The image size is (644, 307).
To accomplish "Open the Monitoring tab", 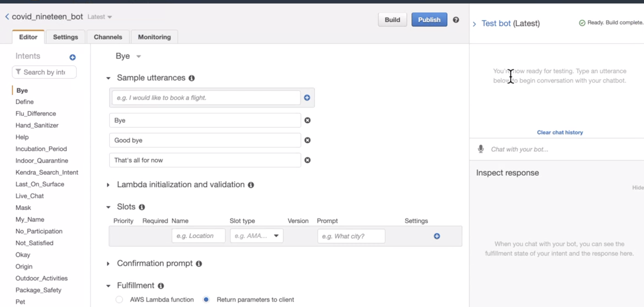I will 154,37.
